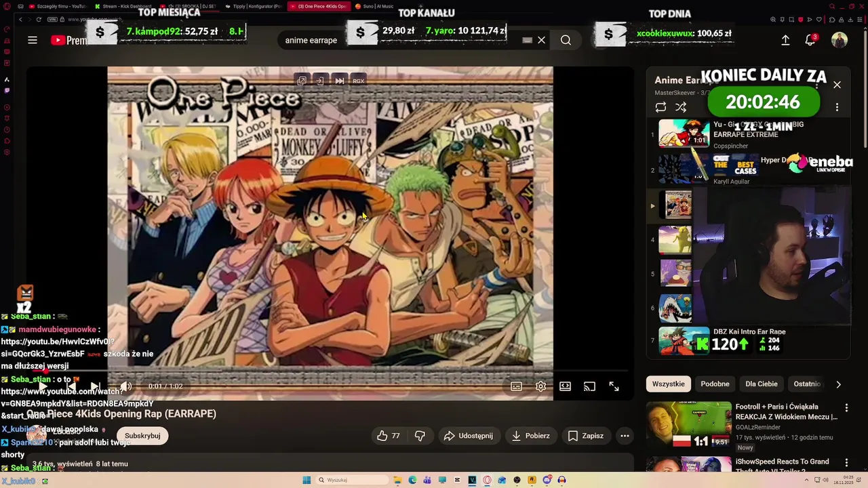Open the create/upload icon in YouTube header
Viewport: 868px width, 488px height.
click(x=785, y=40)
